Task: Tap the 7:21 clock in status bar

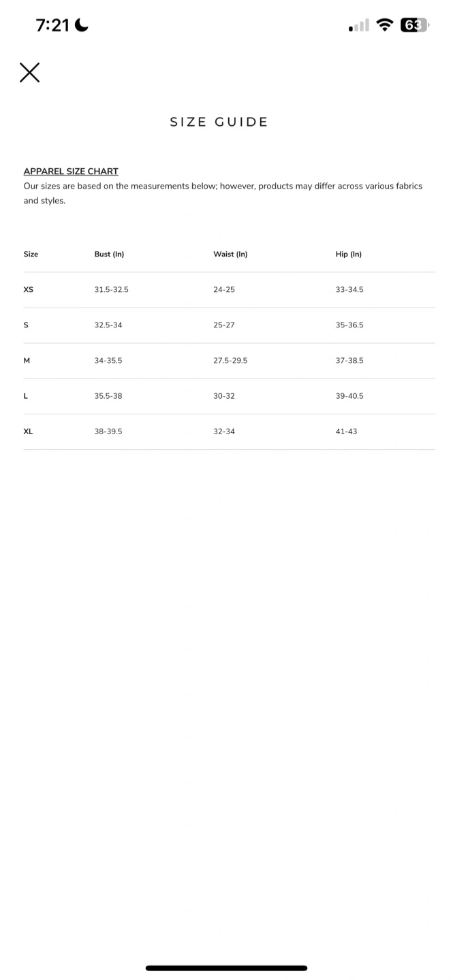Action: point(52,26)
